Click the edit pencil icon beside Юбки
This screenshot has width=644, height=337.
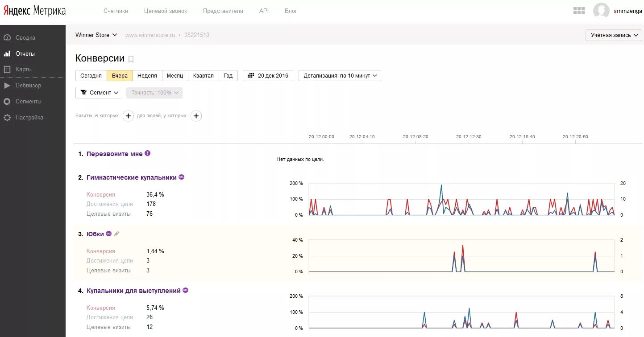[x=116, y=234]
